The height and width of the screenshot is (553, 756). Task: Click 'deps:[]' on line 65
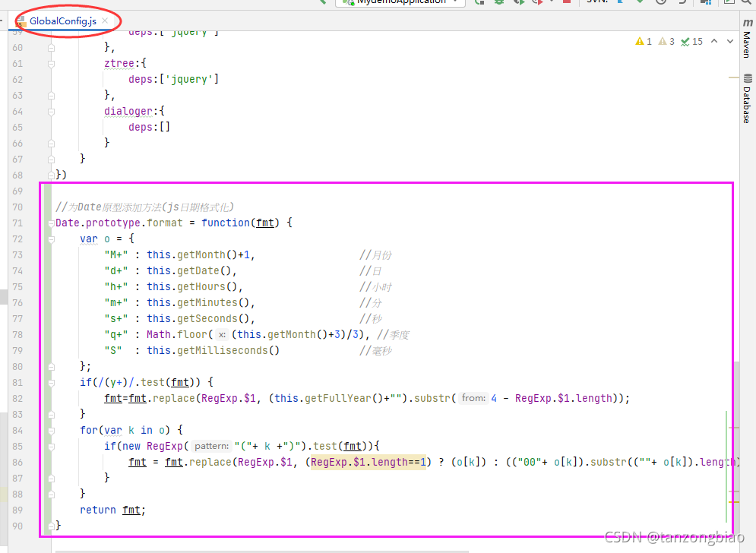150,127
